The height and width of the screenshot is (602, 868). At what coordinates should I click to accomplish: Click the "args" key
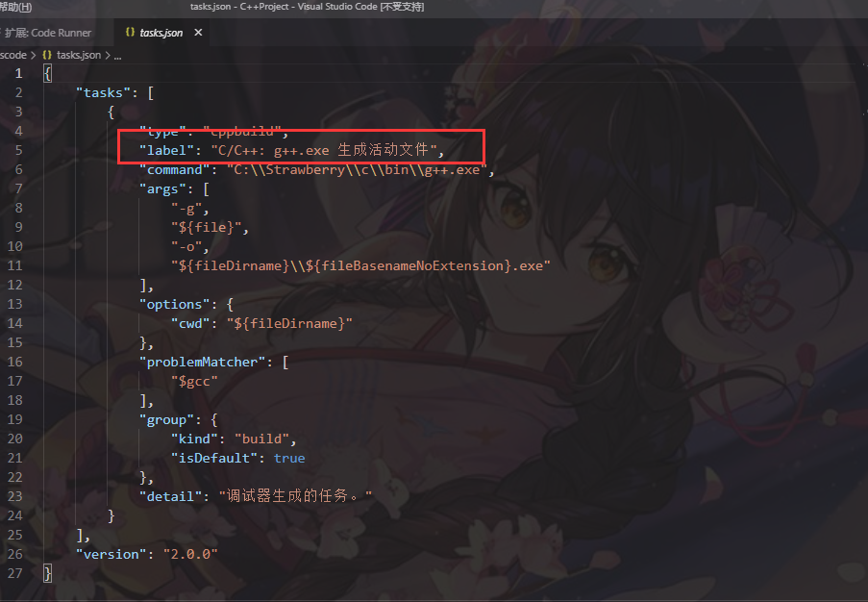tap(162, 188)
